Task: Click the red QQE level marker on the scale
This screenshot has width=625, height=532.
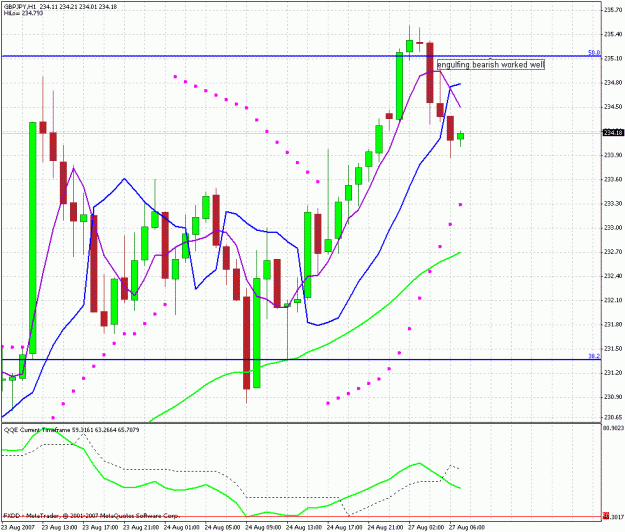Action: click(x=605, y=516)
